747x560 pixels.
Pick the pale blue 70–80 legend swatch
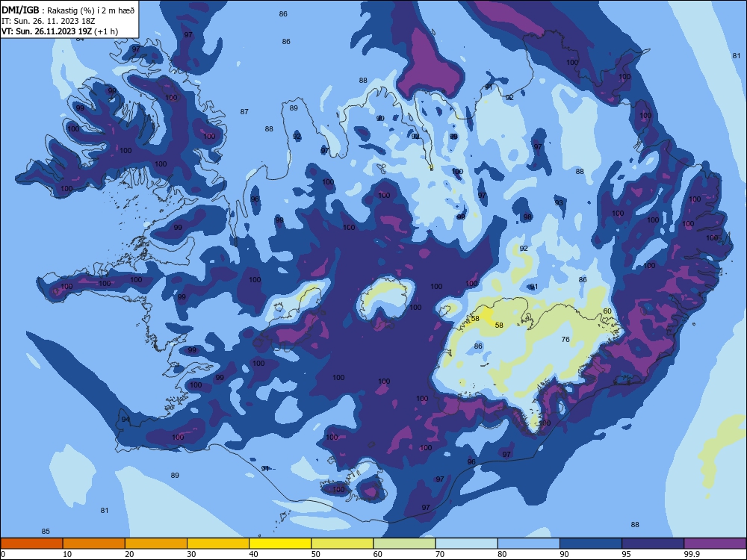tap(466, 544)
